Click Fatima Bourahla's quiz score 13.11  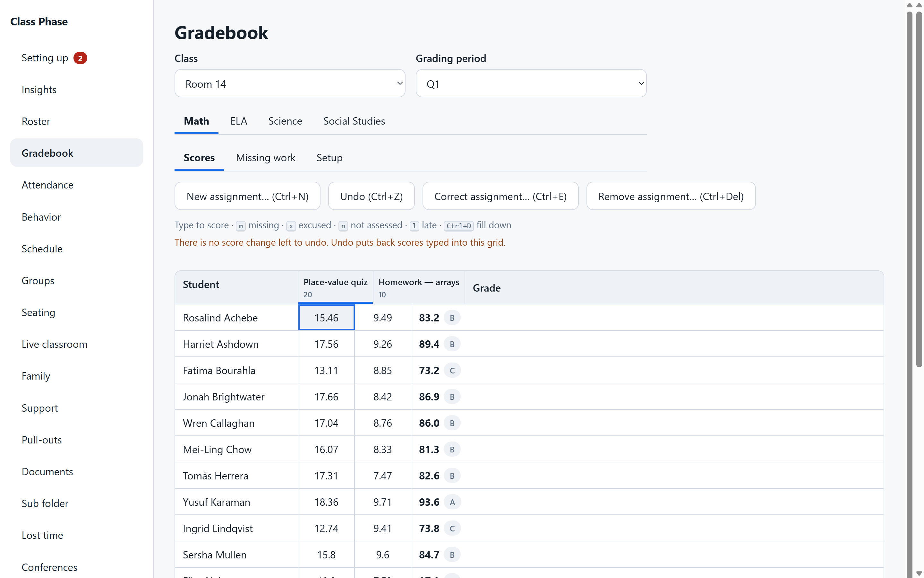(x=326, y=371)
